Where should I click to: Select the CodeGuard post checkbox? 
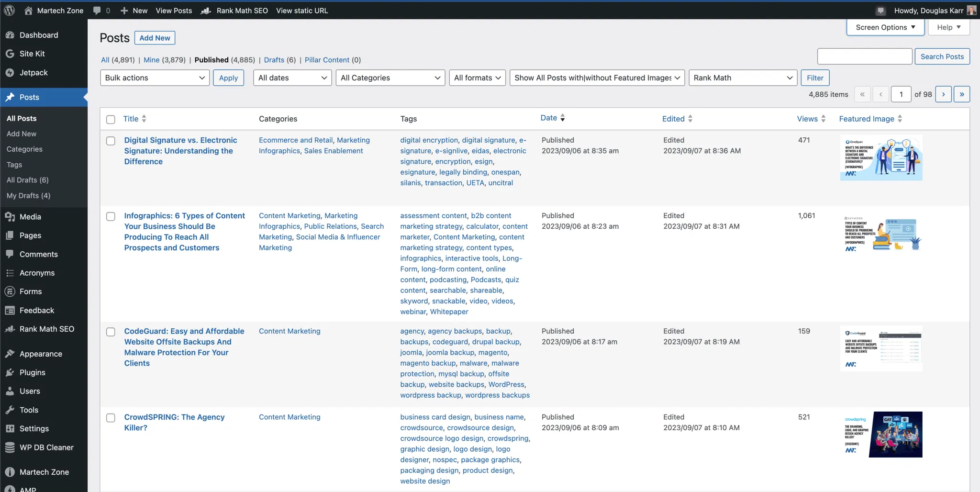point(111,332)
